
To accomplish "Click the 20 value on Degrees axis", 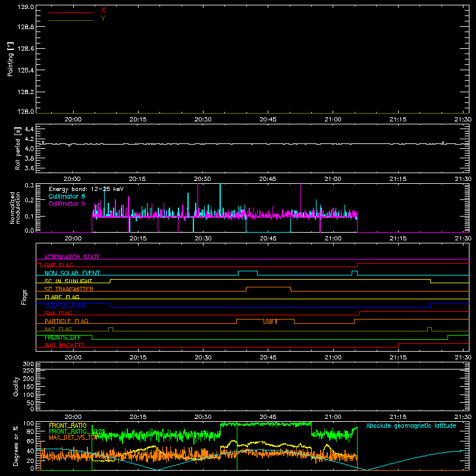I will [x=30, y=461].
